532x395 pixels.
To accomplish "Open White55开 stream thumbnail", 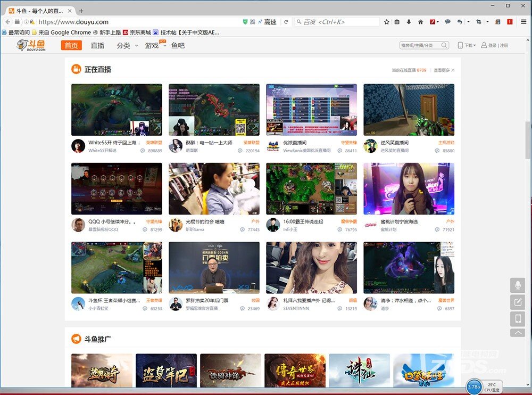I will [x=117, y=110].
